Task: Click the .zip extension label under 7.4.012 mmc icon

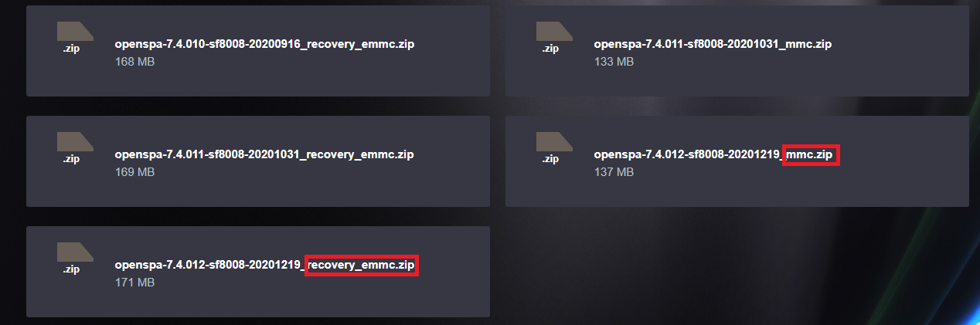Action: click(550, 158)
